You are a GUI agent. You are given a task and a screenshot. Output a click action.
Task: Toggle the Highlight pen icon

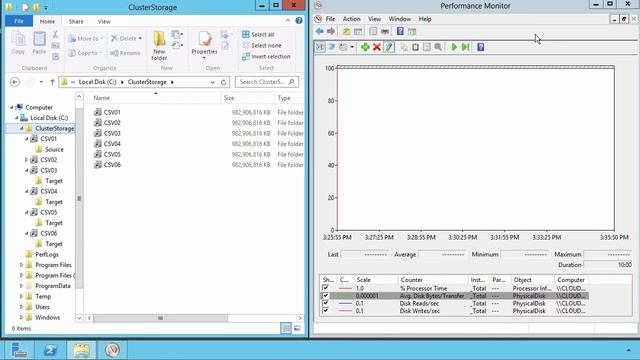389,47
